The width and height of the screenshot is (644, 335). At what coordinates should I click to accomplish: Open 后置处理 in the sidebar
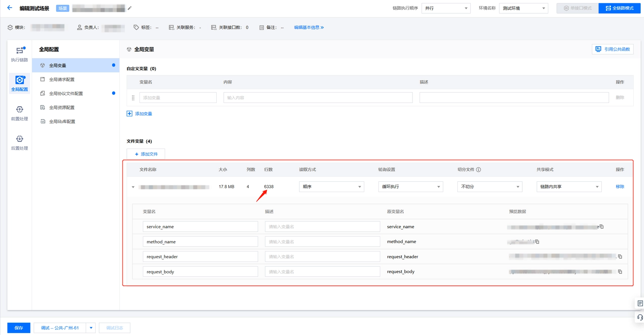point(19,143)
